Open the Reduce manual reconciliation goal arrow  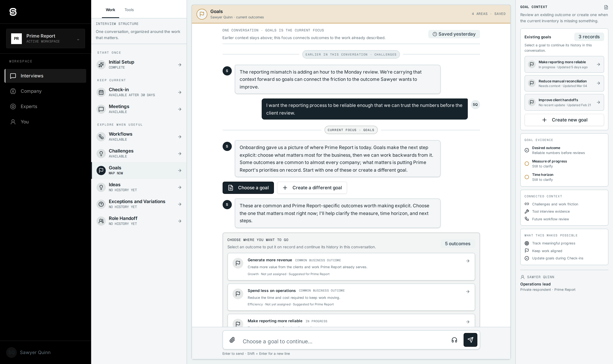click(x=598, y=83)
